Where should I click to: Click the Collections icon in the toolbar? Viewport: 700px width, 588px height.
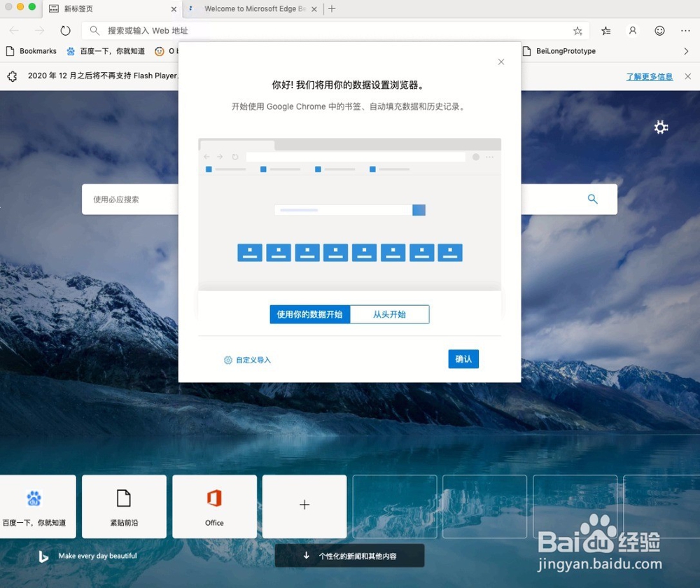605,31
